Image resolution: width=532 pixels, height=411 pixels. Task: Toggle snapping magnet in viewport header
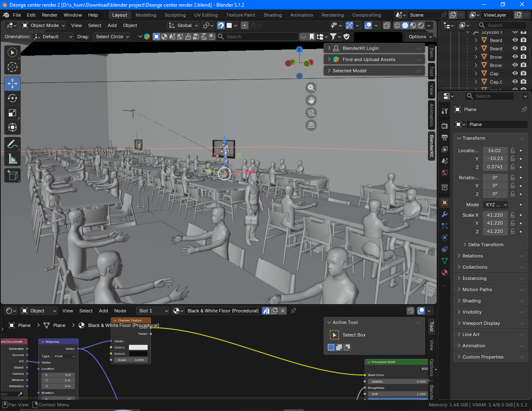[x=221, y=25]
